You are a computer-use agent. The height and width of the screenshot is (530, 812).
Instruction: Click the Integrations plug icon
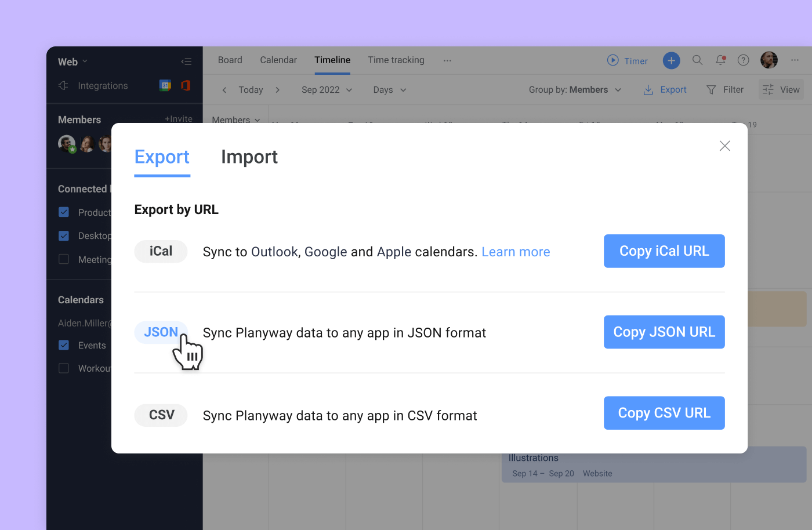[63, 85]
